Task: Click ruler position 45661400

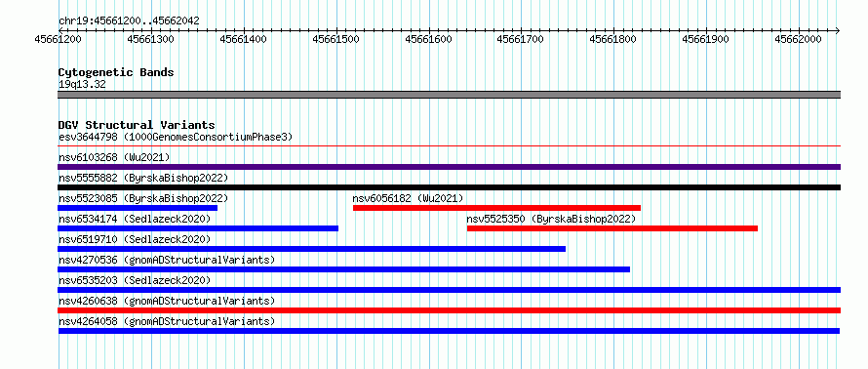Action: click(x=243, y=39)
